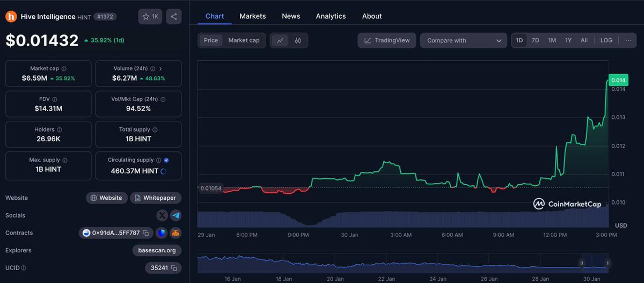Copy contract address with copy icon

tap(145, 233)
